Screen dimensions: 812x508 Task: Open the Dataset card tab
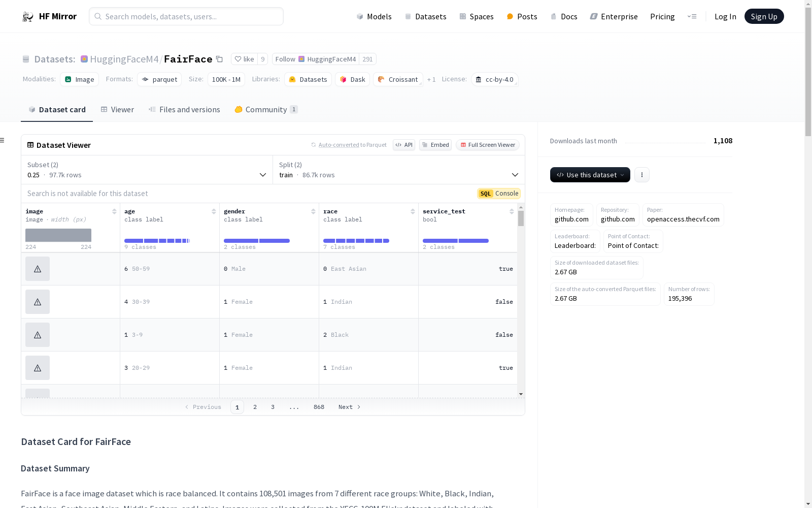[57, 110]
